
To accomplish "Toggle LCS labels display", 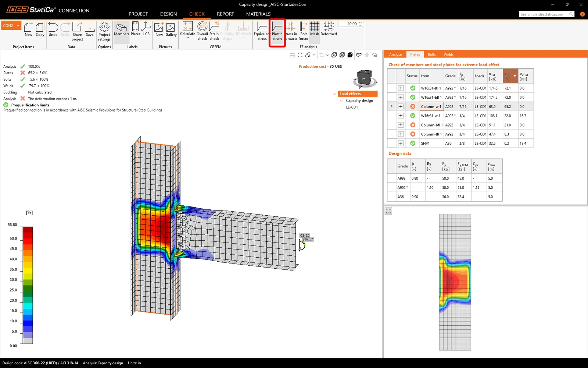I will point(146,29).
